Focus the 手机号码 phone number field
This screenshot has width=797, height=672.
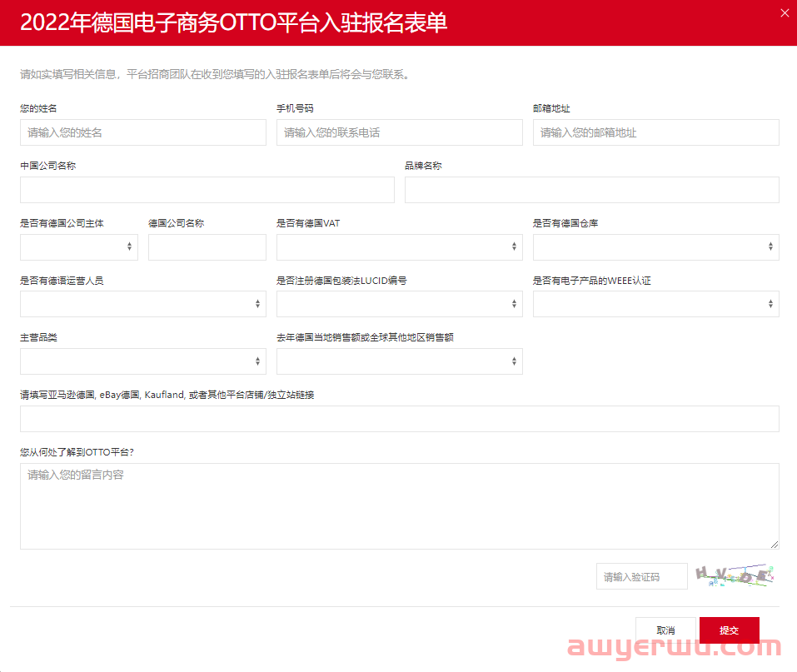(x=400, y=132)
